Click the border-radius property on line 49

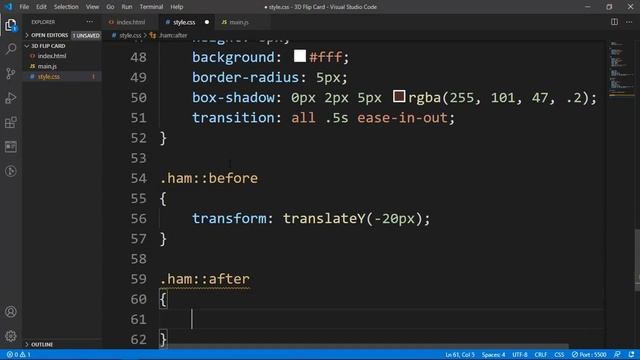coord(245,78)
